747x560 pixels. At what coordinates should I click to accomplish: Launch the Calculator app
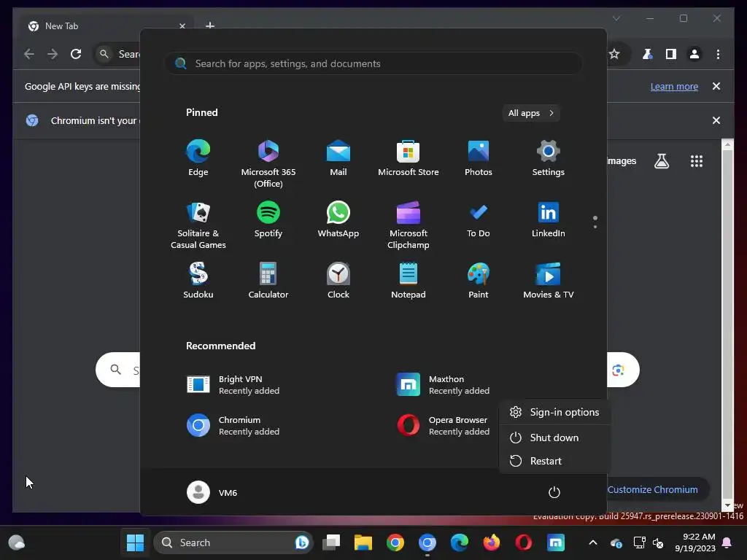[x=268, y=281]
